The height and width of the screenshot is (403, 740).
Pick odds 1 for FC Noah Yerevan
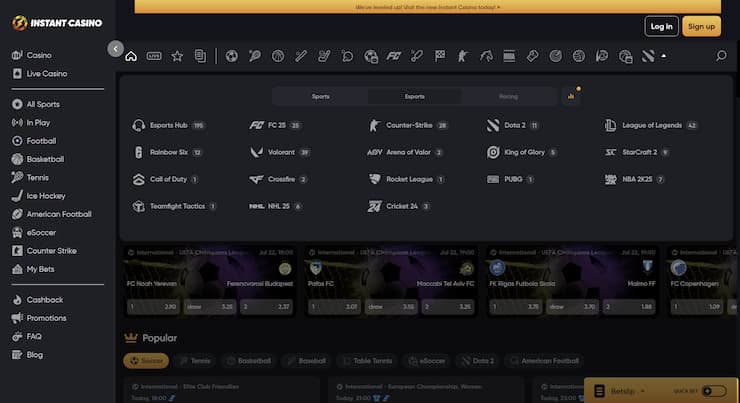click(153, 307)
